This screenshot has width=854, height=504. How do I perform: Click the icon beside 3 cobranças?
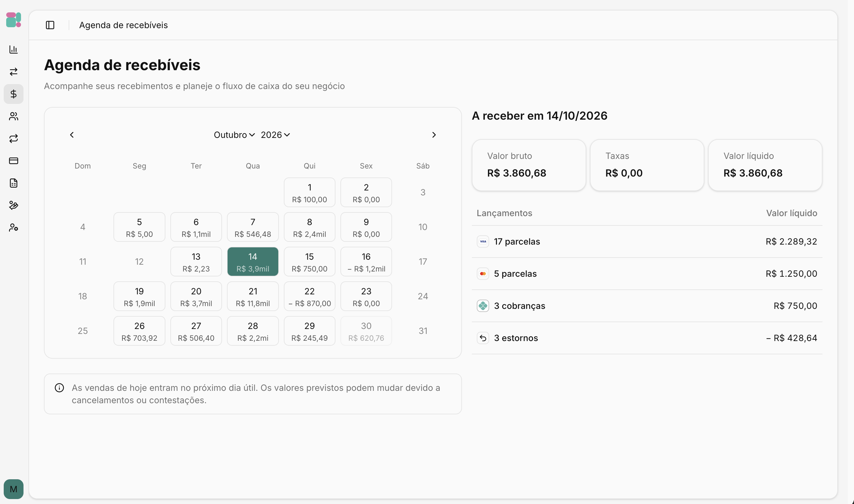tap(483, 306)
